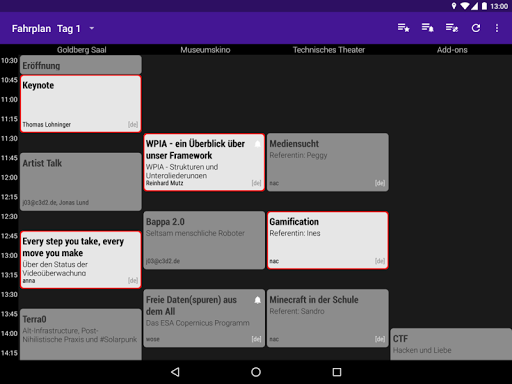Screen dimensions: 512x384
Task: Tap the Wi-Fi icon in status bar
Action: [x=465, y=6]
